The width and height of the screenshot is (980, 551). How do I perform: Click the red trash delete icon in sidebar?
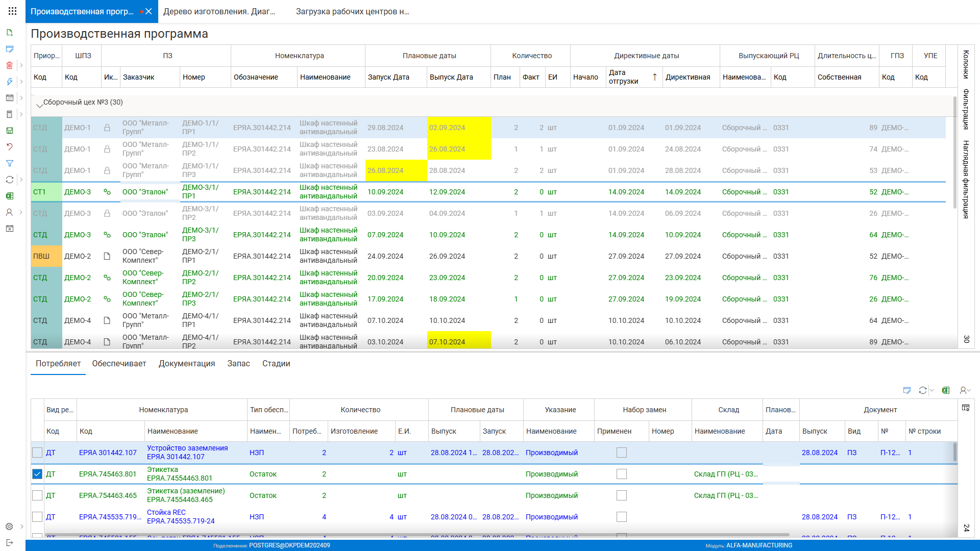[x=9, y=65]
